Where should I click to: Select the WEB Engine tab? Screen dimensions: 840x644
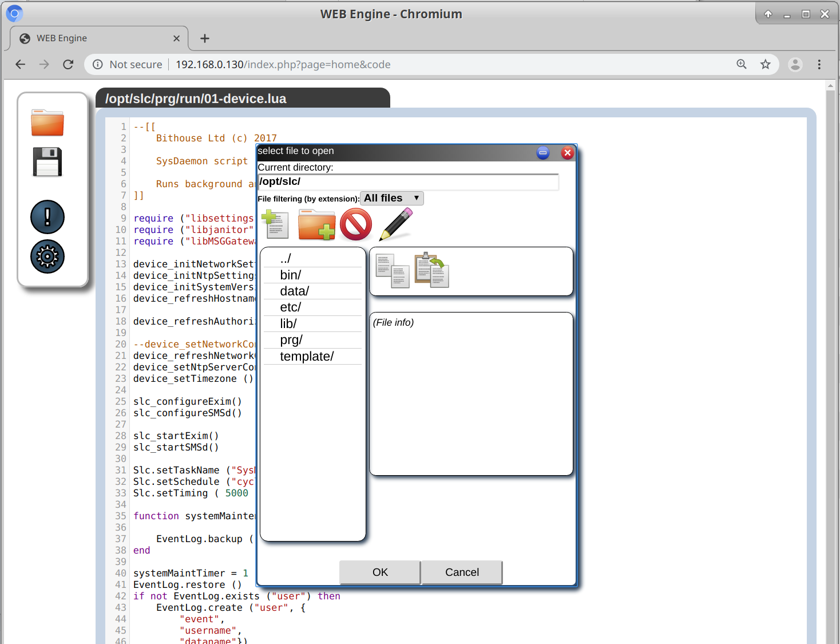(99, 38)
